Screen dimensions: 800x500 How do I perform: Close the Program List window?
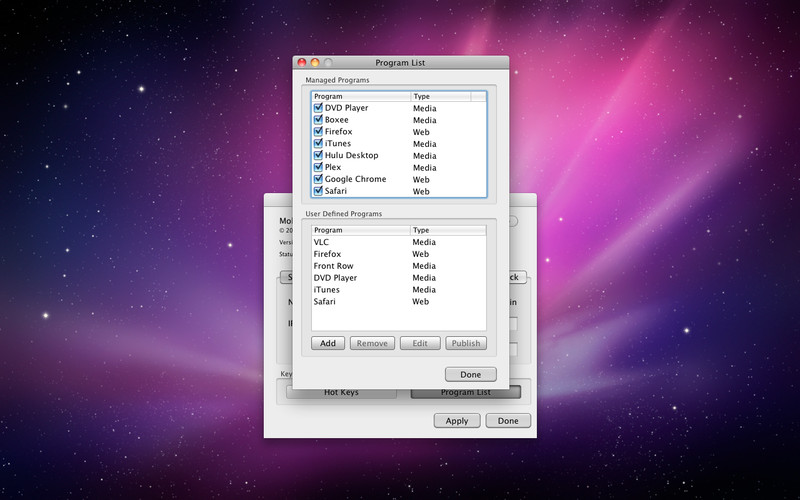pyautogui.click(x=303, y=62)
